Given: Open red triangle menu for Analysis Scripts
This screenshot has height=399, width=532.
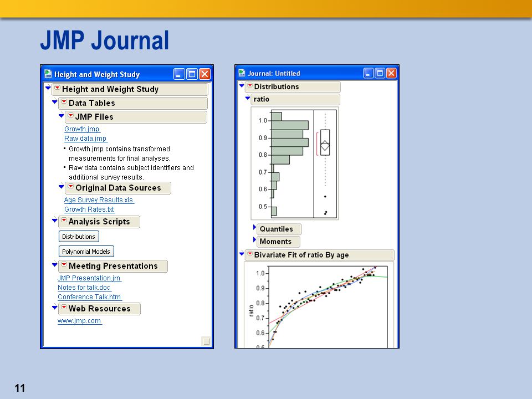Looking at the screenshot, I should click(64, 221).
